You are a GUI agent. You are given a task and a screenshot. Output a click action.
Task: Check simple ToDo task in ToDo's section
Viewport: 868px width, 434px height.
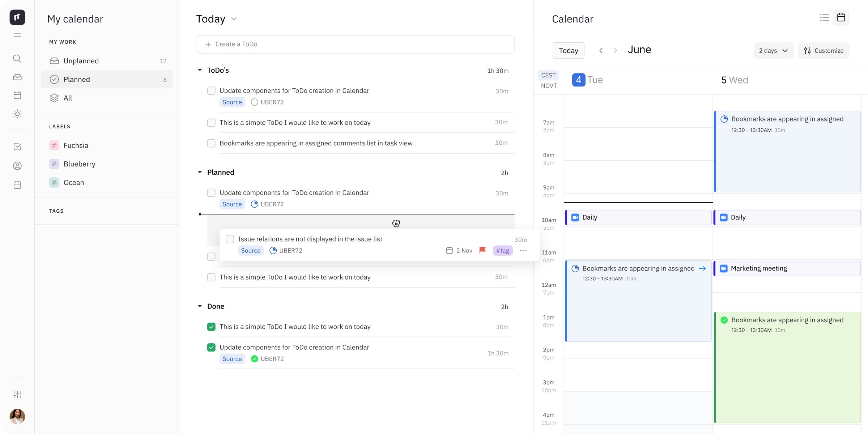pos(211,123)
